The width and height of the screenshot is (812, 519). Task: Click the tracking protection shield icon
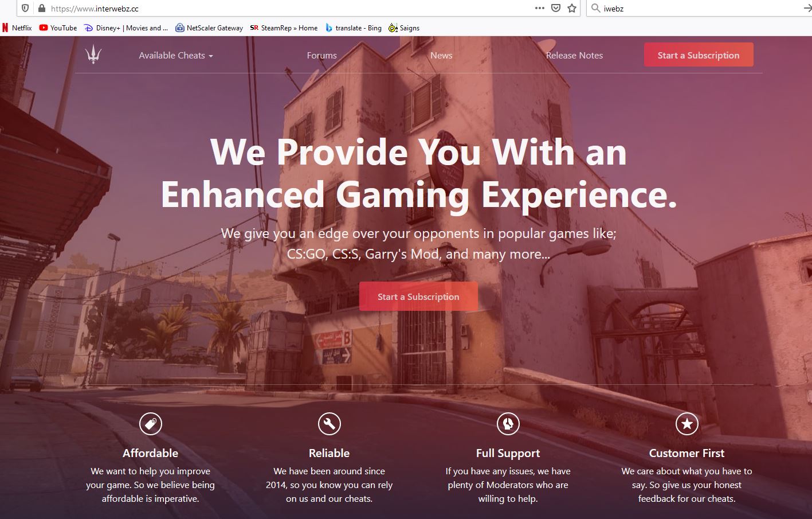tap(25, 9)
